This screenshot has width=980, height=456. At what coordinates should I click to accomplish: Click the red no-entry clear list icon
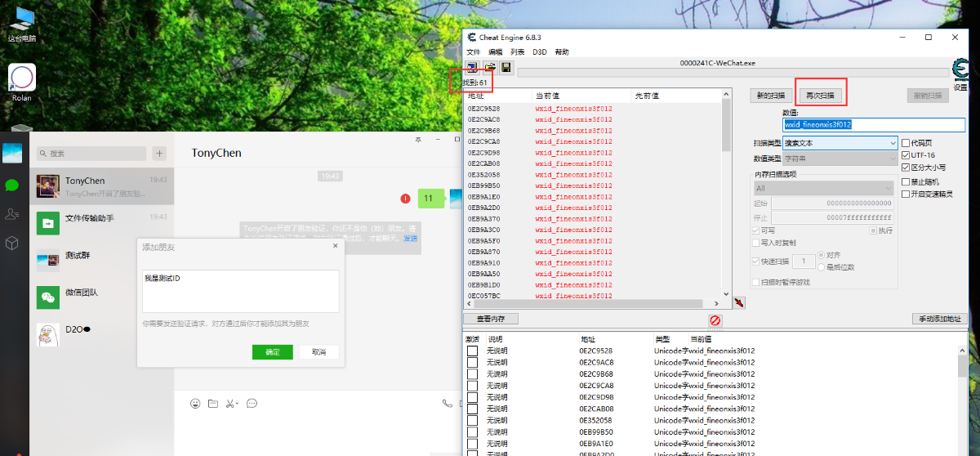715,320
